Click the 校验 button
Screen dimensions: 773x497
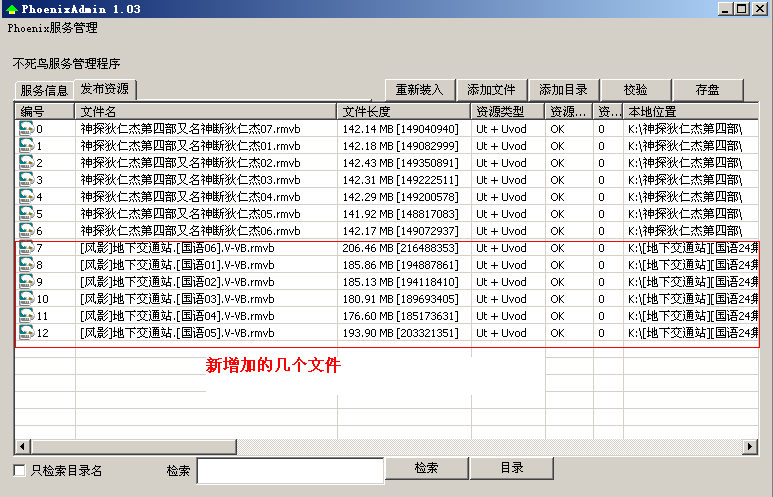[635, 90]
